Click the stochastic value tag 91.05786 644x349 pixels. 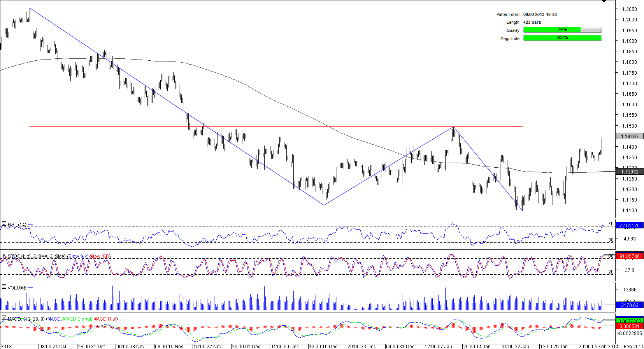point(630,256)
